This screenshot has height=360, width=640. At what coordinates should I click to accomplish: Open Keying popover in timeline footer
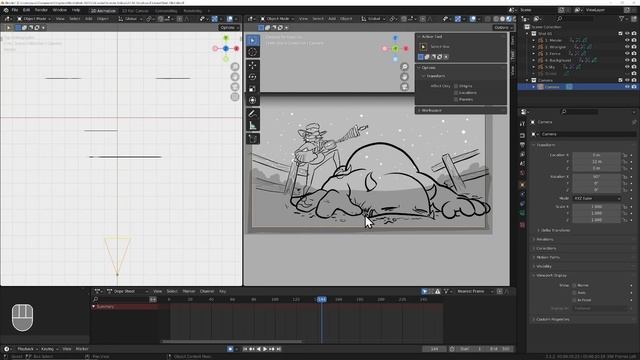coord(49,349)
